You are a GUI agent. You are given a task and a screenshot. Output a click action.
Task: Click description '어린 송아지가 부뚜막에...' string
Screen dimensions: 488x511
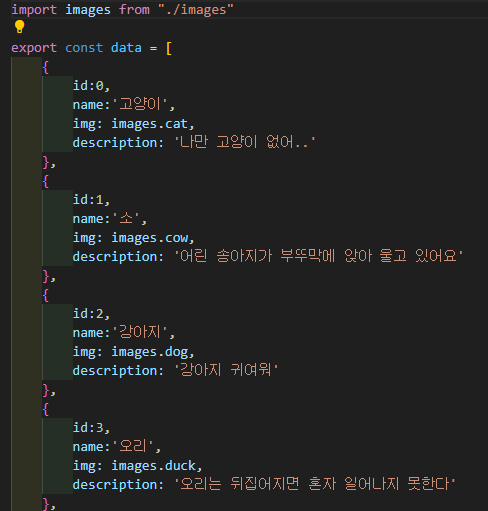[x=319, y=256]
